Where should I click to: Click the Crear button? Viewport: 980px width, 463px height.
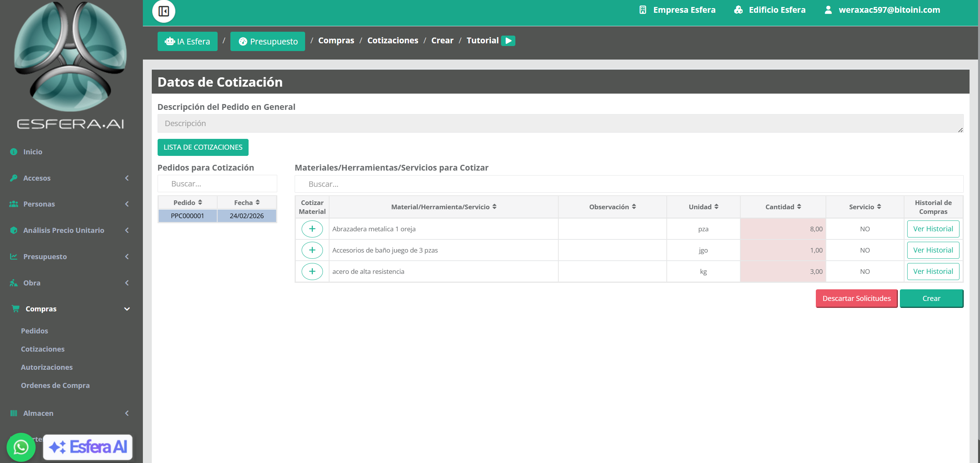[x=931, y=299]
